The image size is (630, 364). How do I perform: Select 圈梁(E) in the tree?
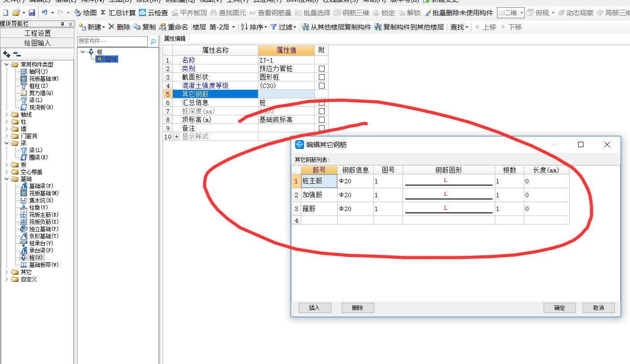[34, 157]
